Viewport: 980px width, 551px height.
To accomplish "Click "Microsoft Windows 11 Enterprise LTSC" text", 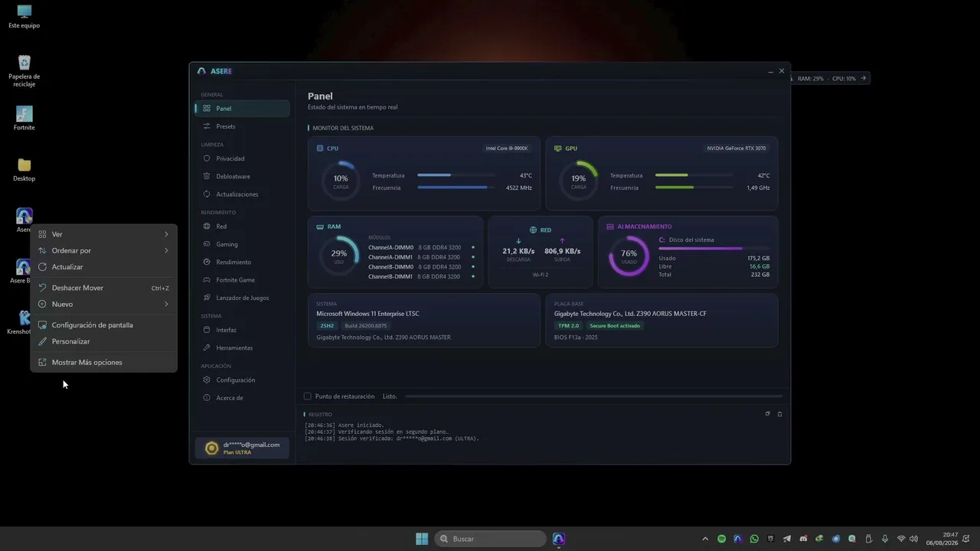I will (367, 314).
